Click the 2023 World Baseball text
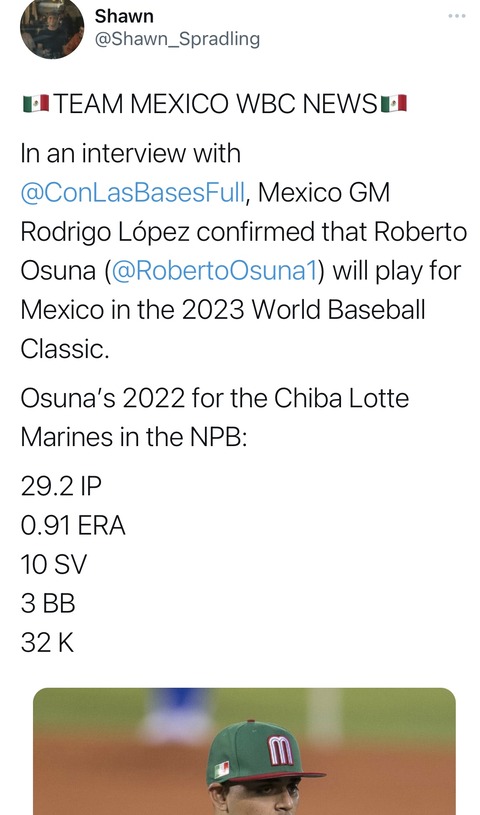Image resolution: width=480 pixels, height=815 pixels. [304, 310]
